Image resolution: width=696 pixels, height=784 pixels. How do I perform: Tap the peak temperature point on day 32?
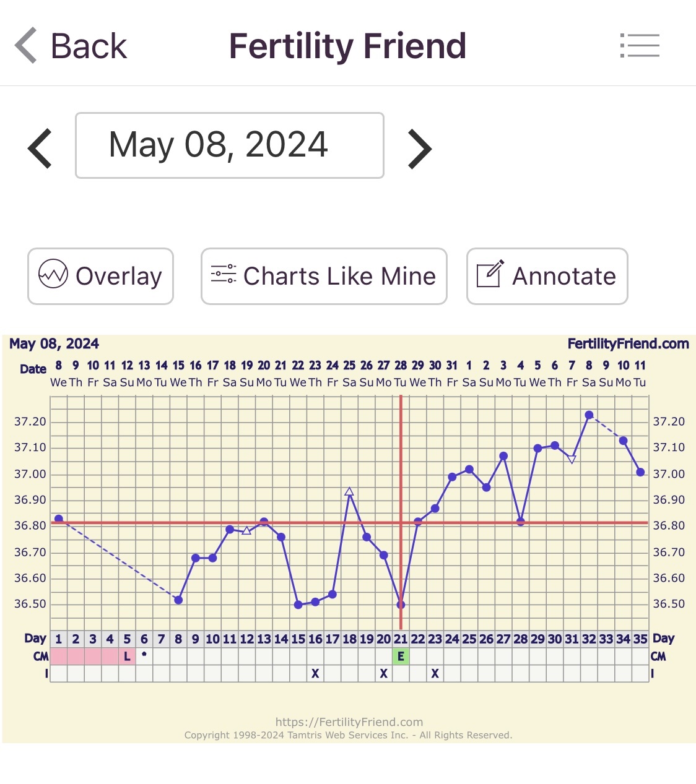tap(589, 415)
